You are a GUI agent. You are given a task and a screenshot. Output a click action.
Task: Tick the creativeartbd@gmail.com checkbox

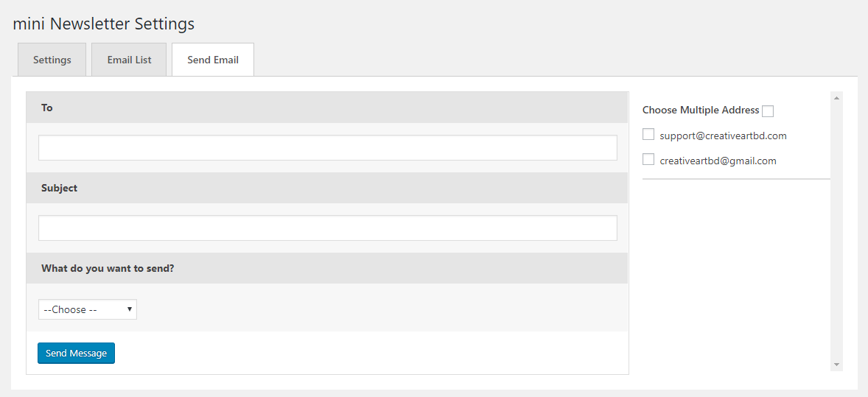pyautogui.click(x=648, y=160)
